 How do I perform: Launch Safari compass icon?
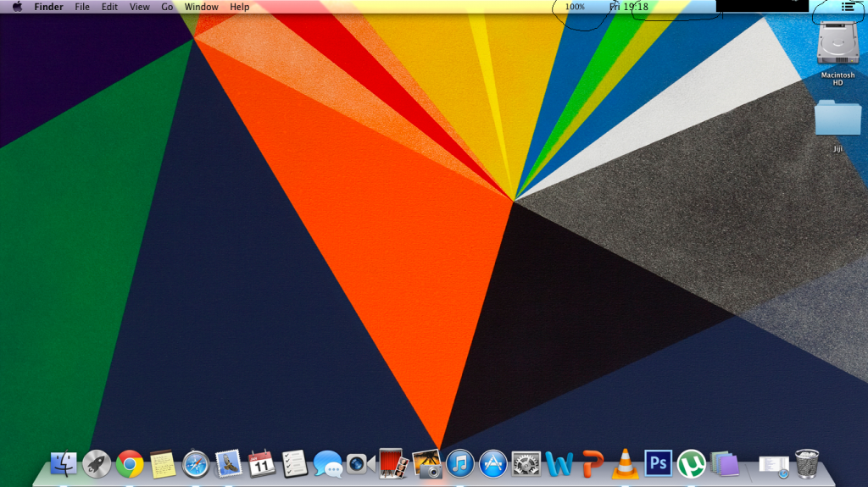(x=196, y=464)
